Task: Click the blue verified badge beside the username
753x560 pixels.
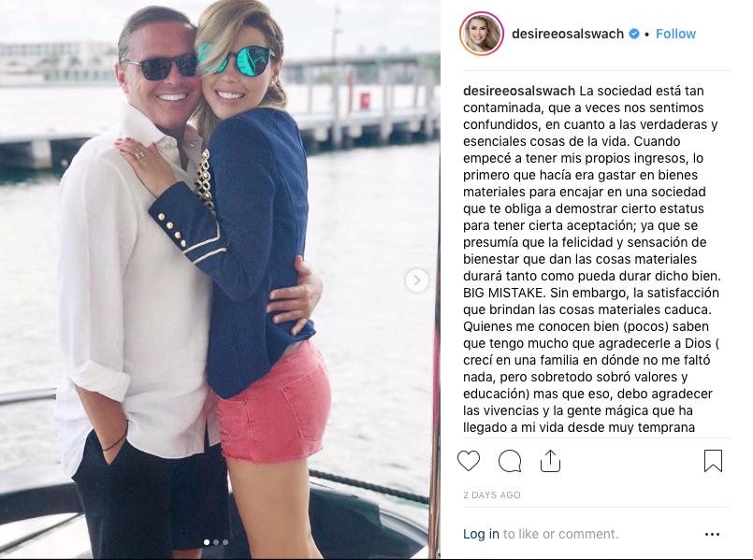Action: point(634,34)
